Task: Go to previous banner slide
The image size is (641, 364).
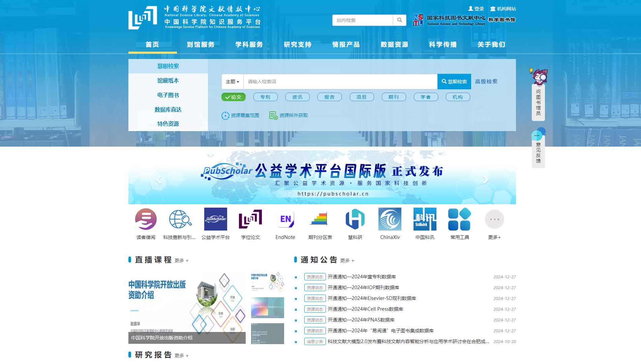Action: pos(159,180)
